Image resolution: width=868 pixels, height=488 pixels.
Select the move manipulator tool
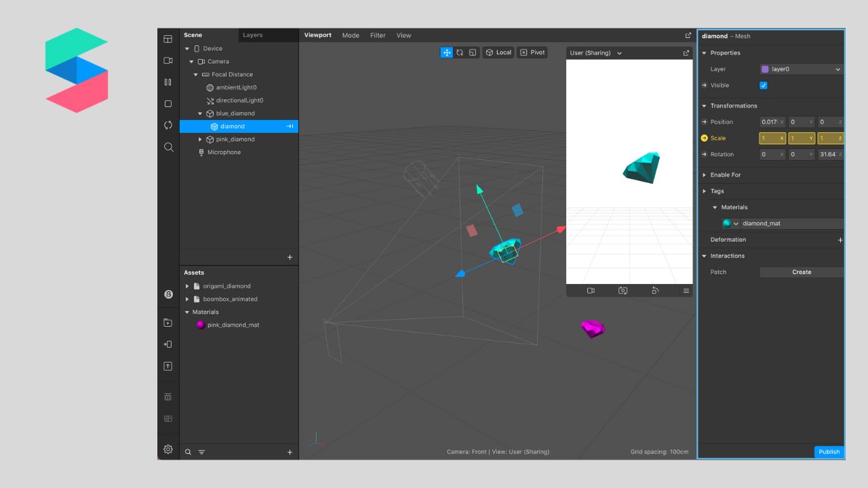[x=446, y=52]
